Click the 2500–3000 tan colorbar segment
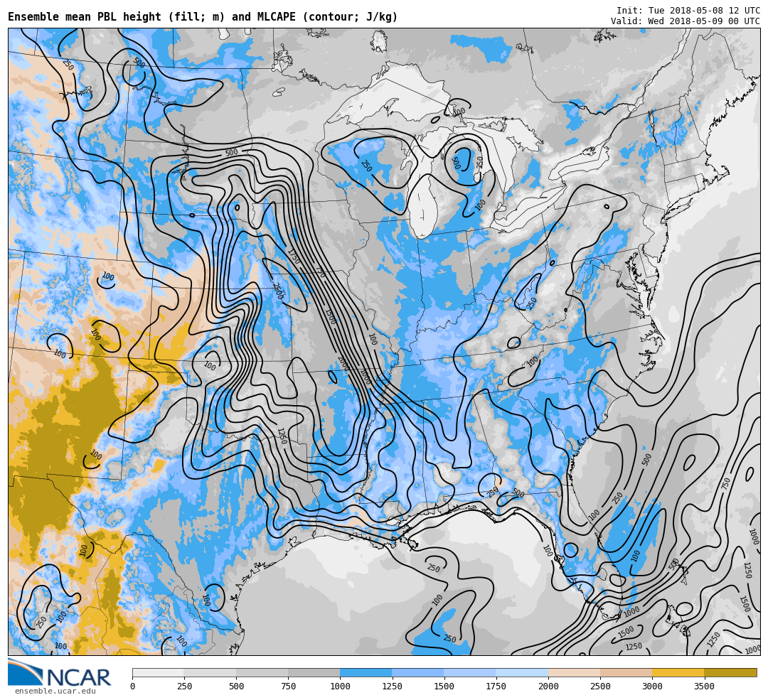This screenshot has width=768, height=700. [626, 673]
